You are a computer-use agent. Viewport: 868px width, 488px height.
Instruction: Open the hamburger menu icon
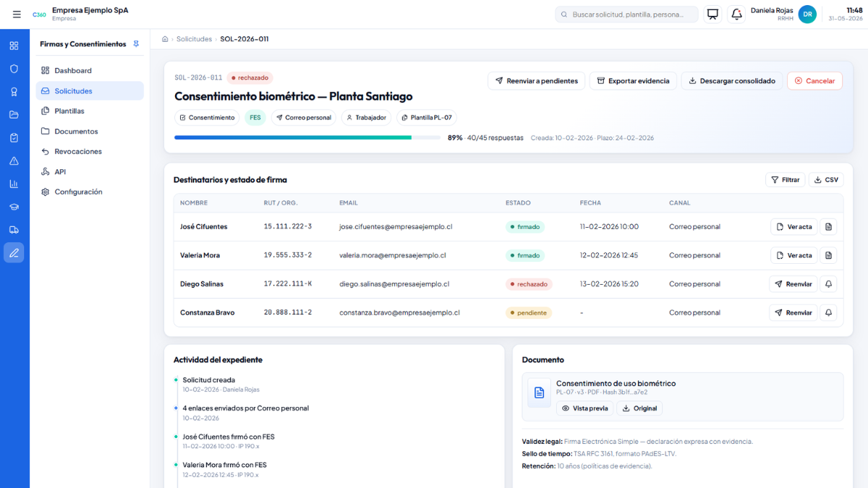[x=17, y=14]
